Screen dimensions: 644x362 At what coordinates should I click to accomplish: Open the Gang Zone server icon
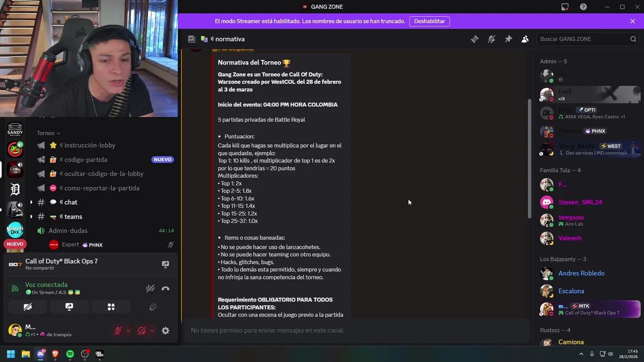tap(15, 169)
